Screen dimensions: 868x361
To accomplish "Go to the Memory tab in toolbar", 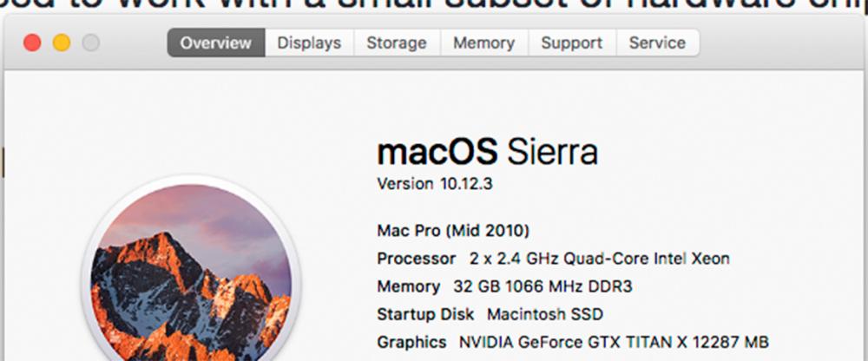I will [483, 43].
